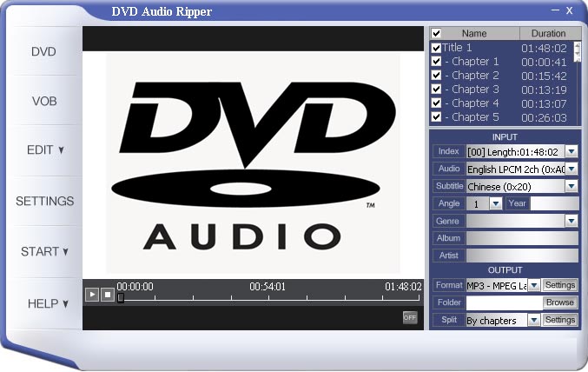This screenshot has height=372, width=588.
Task: Select the '- Chapter 3' row text
Action: coord(472,90)
